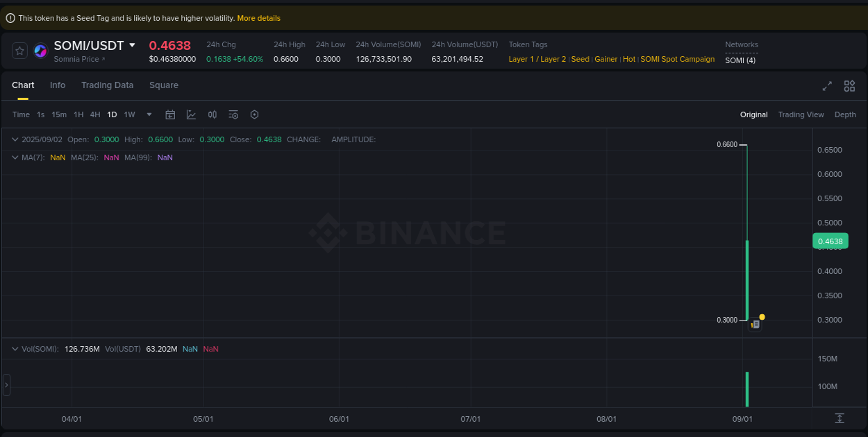868x437 pixels.
Task: Switch to the Trading Data tab
Action: (x=107, y=85)
